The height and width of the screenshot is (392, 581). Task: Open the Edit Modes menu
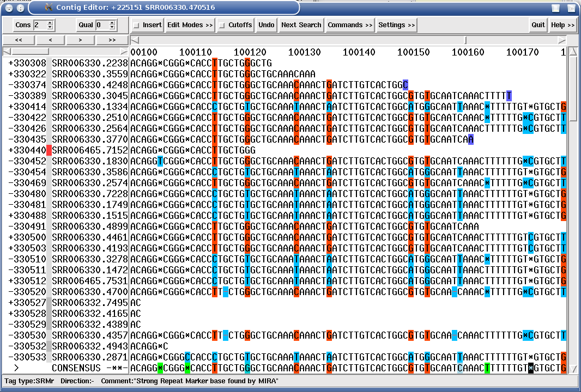coord(190,25)
